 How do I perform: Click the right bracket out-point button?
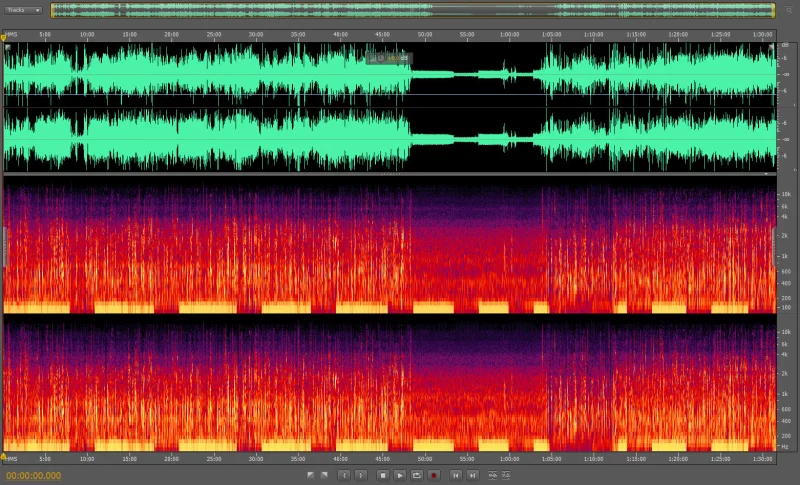[361, 475]
